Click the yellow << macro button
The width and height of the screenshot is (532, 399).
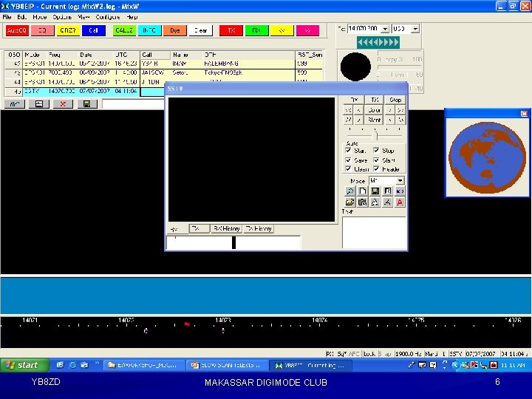pos(282,30)
